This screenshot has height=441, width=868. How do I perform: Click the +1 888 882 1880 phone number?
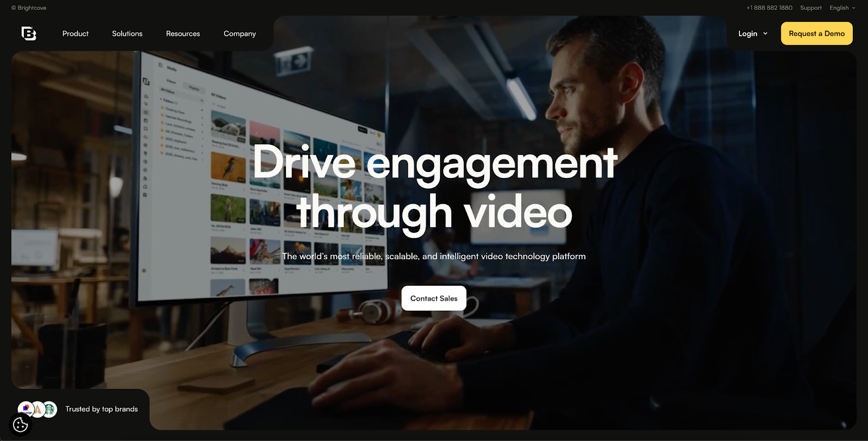coord(769,8)
